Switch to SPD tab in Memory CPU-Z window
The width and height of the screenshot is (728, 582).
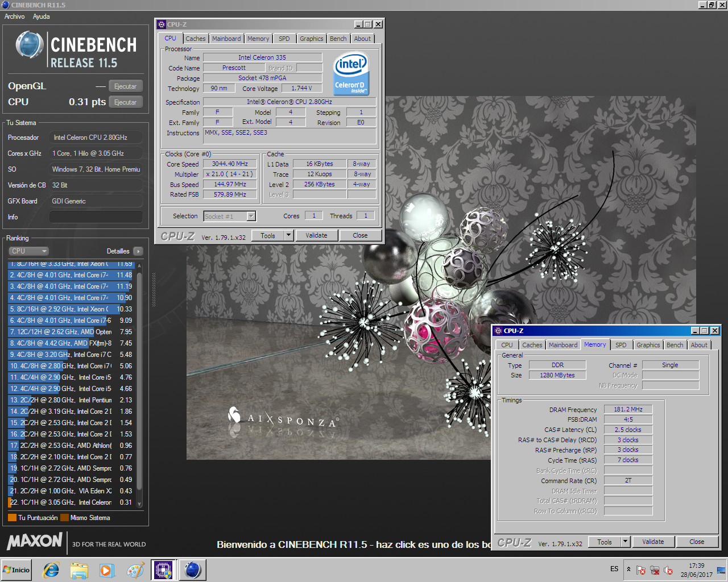click(x=621, y=345)
